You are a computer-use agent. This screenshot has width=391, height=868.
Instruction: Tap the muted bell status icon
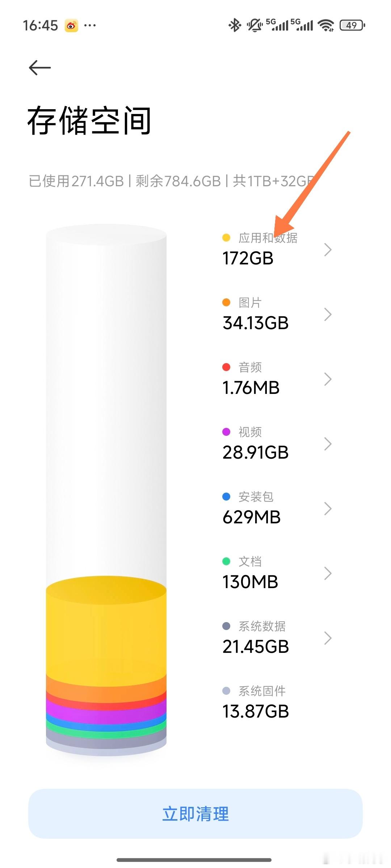pyautogui.click(x=255, y=25)
